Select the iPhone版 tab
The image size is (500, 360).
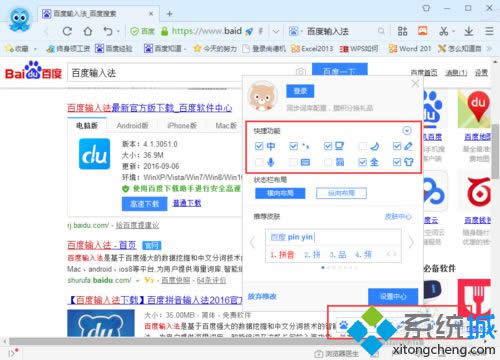click(182, 126)
